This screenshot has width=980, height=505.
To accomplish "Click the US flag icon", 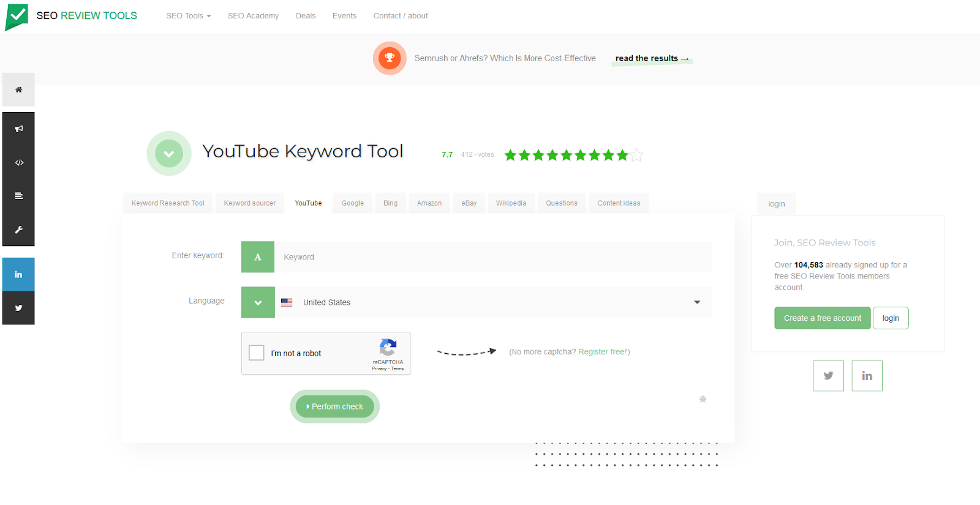I will click(287, 302).
